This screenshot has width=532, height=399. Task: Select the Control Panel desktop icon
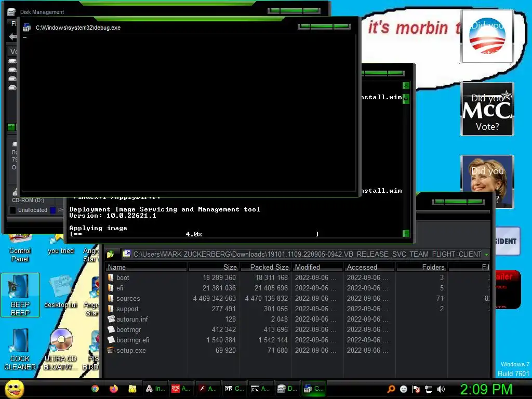click(20, 248)
